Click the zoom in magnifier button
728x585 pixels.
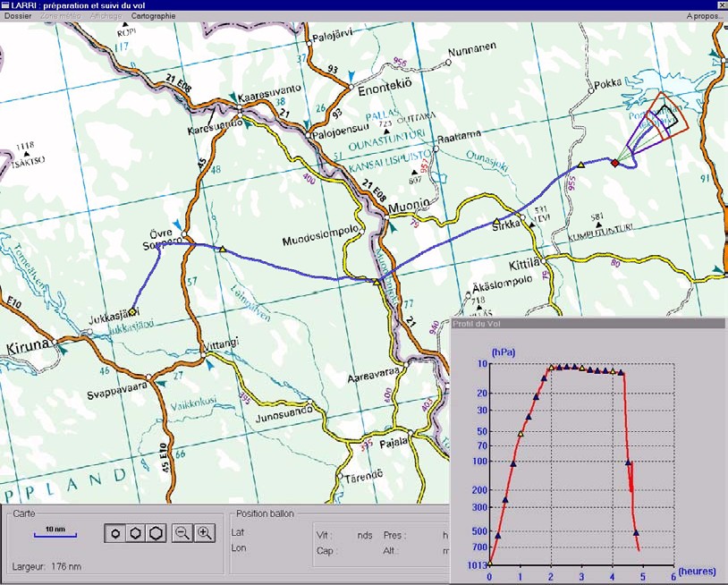pyautogui.click(x=205, y=533)
